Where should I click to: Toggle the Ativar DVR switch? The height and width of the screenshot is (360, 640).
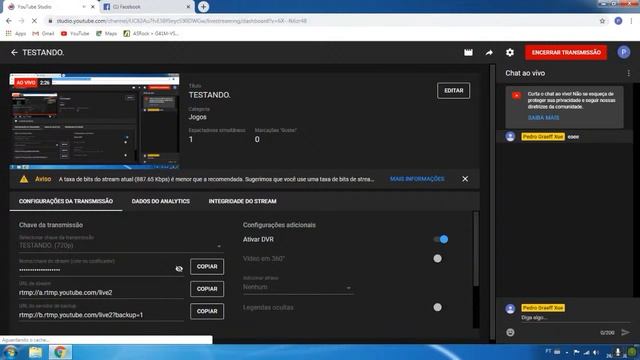click(441, 239)
